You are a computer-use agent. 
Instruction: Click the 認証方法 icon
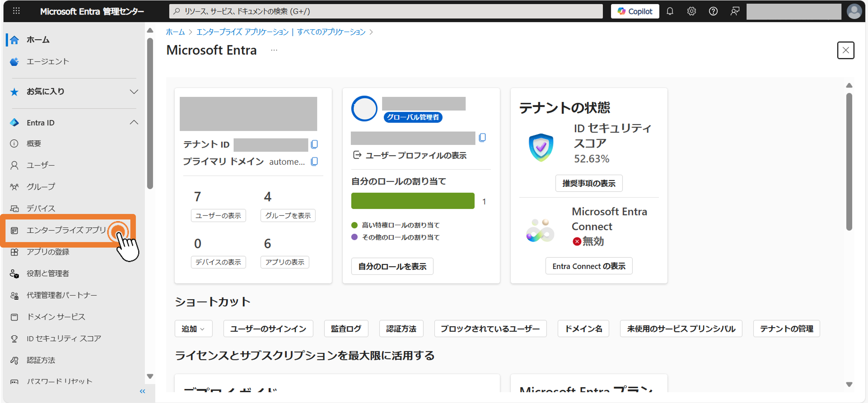[x=14, y=360]
